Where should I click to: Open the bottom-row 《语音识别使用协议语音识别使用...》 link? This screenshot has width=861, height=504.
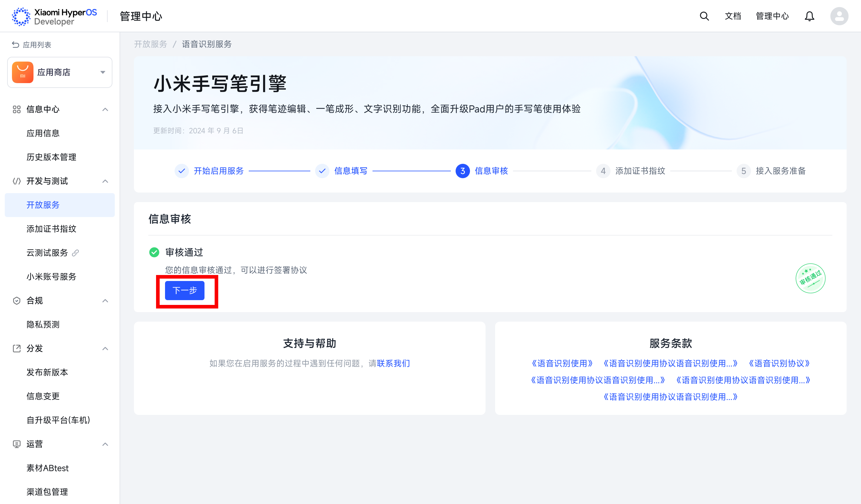(x=670, y=397)
